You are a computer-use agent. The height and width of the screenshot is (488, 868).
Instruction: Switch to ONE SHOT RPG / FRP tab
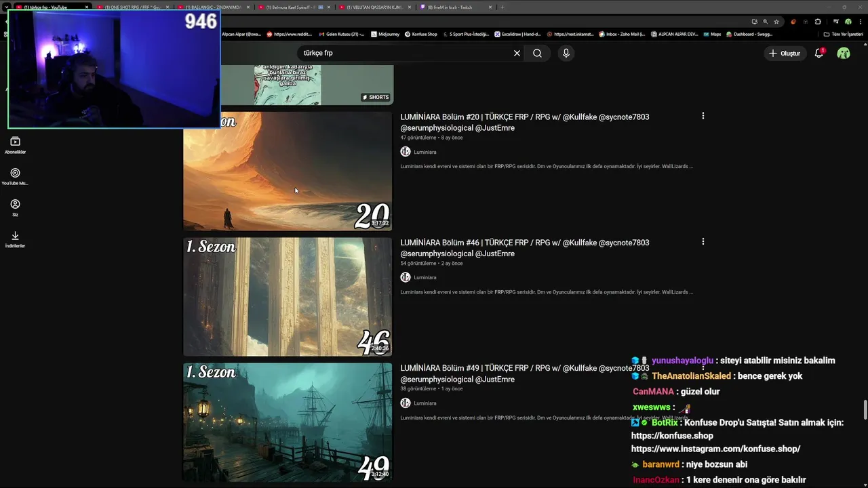coord(132,7)
